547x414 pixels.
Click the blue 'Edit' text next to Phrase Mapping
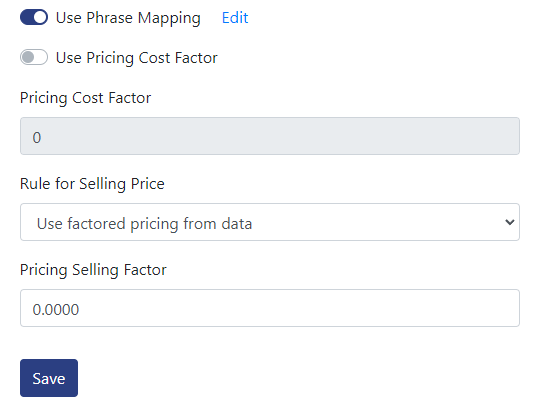[235, 18]
